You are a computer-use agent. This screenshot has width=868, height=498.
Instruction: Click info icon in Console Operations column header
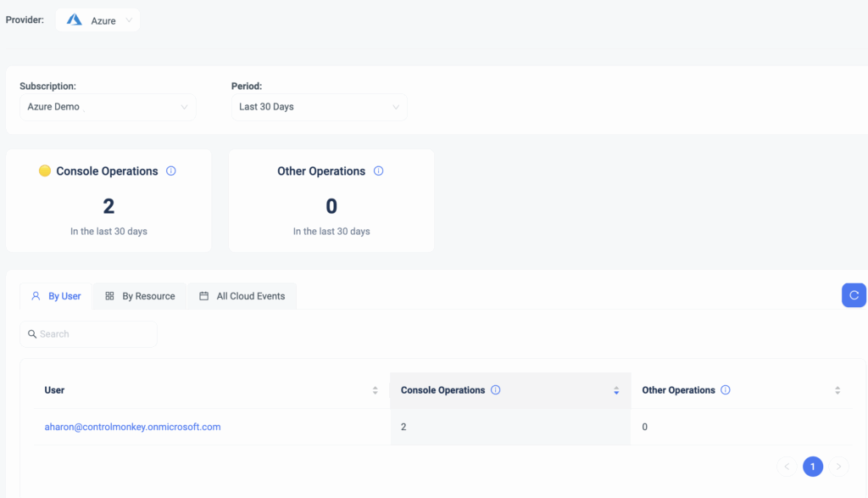click(496, 390)
